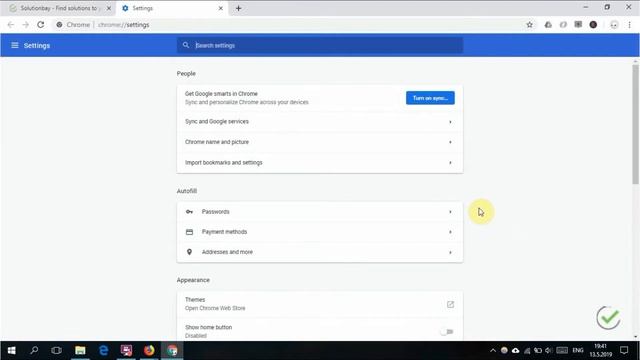Go forward with the forward arrow
This screenshot has width=640, height=360.
pyautogui.click(x=26, y=25)
